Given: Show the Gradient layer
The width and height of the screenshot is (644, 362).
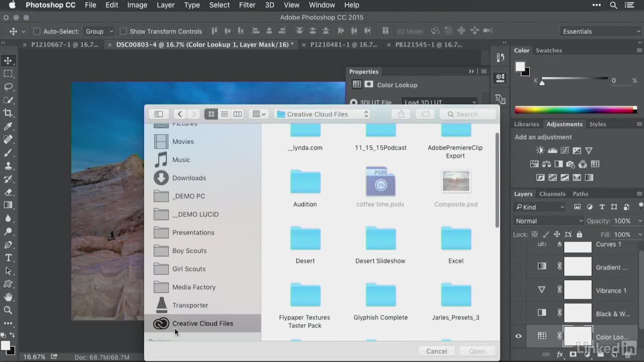Looking at the screenshot, I should pos(518,267).
